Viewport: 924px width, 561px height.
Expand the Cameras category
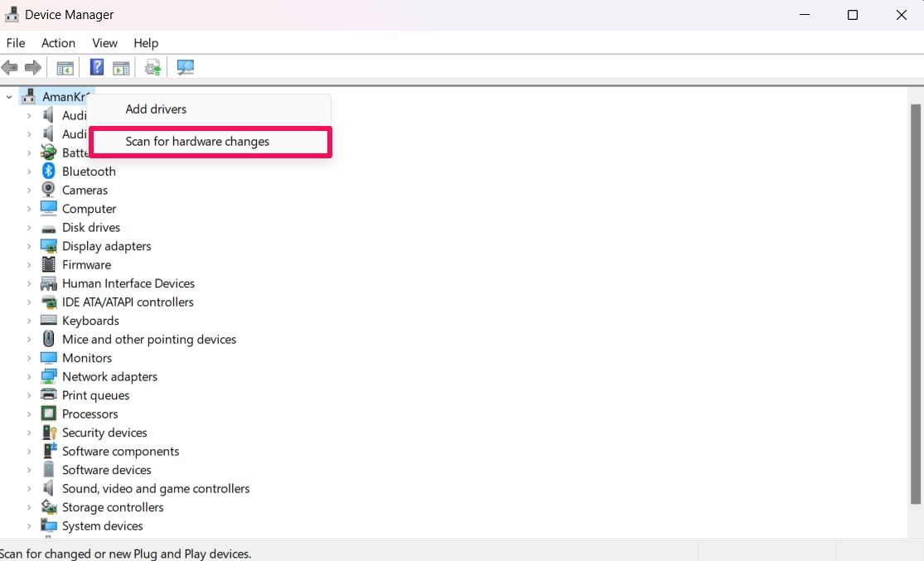click(29, 191)
